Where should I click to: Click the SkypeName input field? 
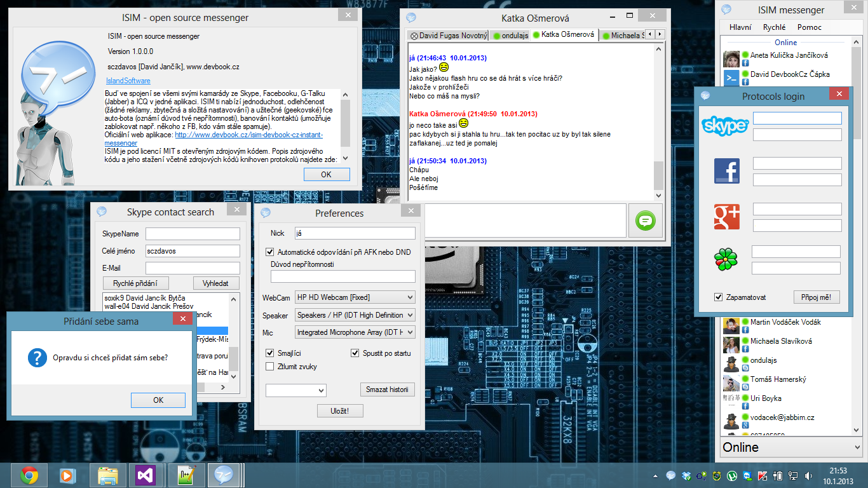tap(193, 234)
